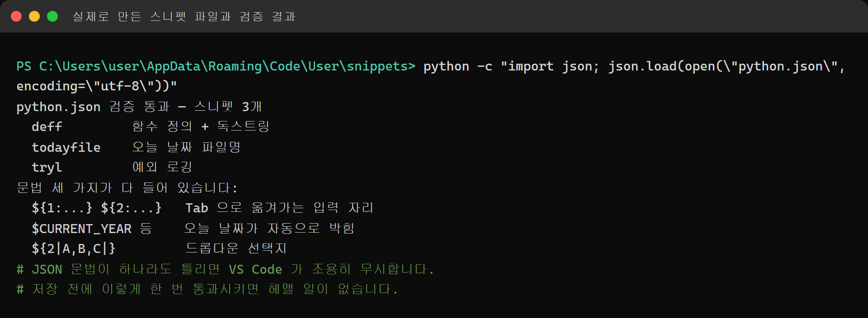Image resolution: width=868 pixels, height=318 pixels.
Task: Click the 'todayfile' snippet name
Action: 66,147
